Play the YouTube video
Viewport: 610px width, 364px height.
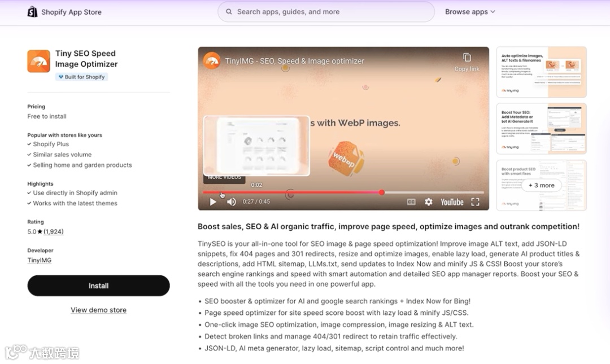pos(213,202)
